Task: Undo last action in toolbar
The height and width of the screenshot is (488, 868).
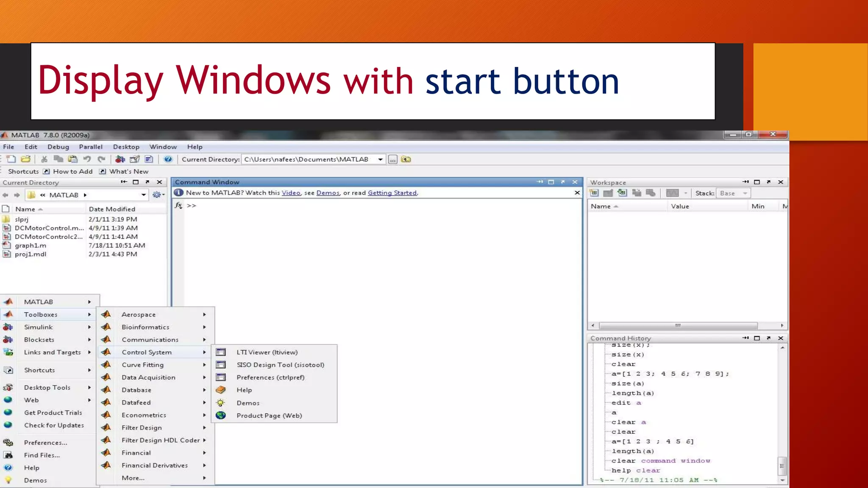Action: (87, 159)
